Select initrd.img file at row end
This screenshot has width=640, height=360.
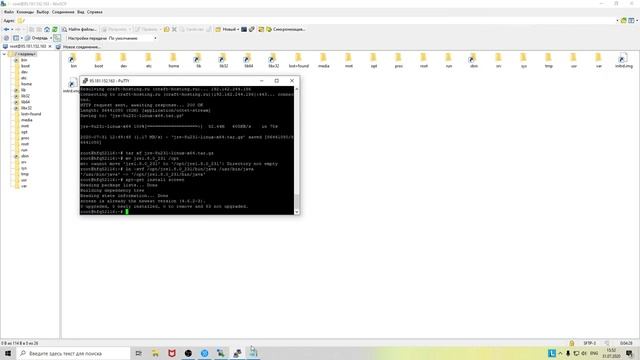[x=623, y=60]
